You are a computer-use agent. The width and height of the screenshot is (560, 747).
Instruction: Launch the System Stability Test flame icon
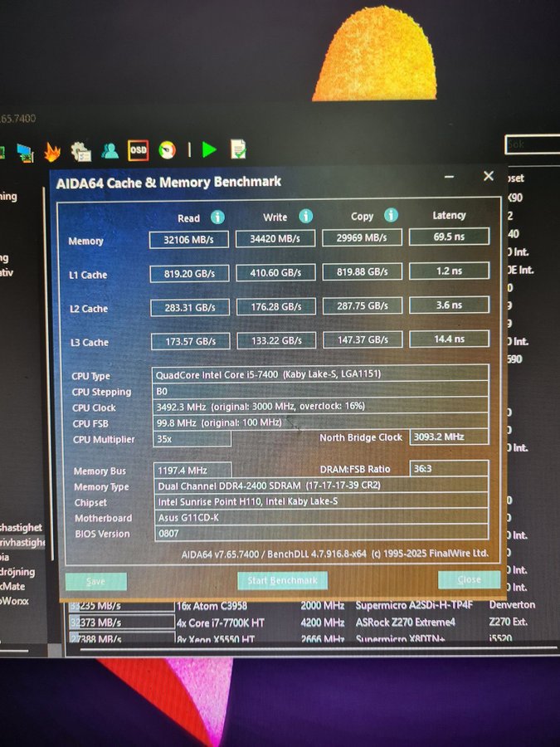coord(52,152)
